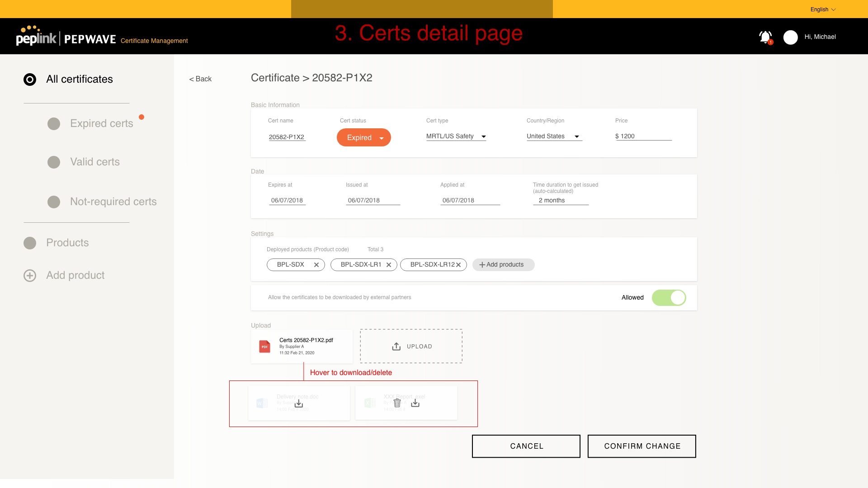Open the Products menu item

click(67, 243)
